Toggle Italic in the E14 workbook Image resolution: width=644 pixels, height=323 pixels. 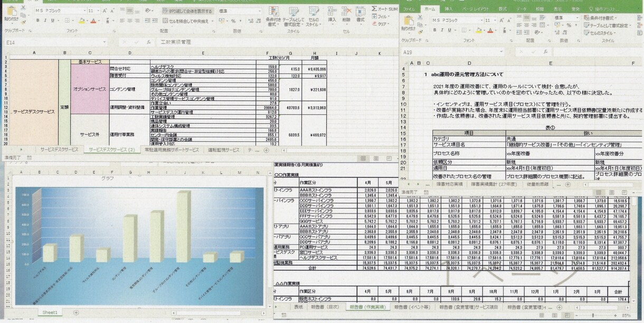tap(45, 21)
